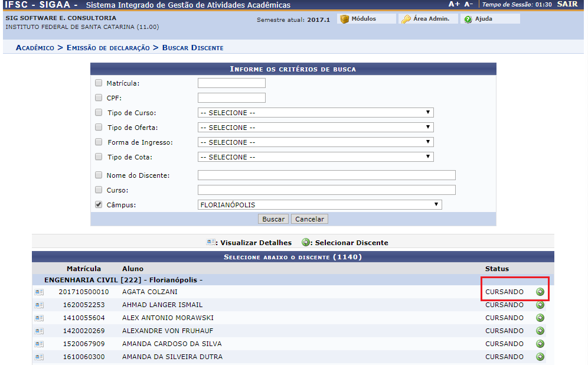Select student AGATA COLZANI with green arrow

[540, 292]
